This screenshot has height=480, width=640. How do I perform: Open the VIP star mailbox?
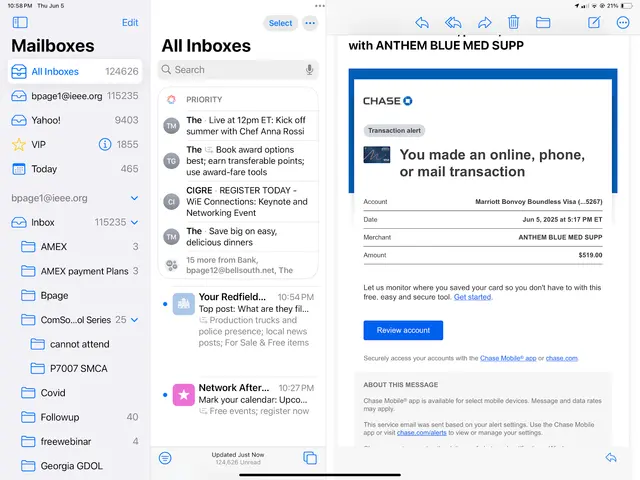pos(75,144)
